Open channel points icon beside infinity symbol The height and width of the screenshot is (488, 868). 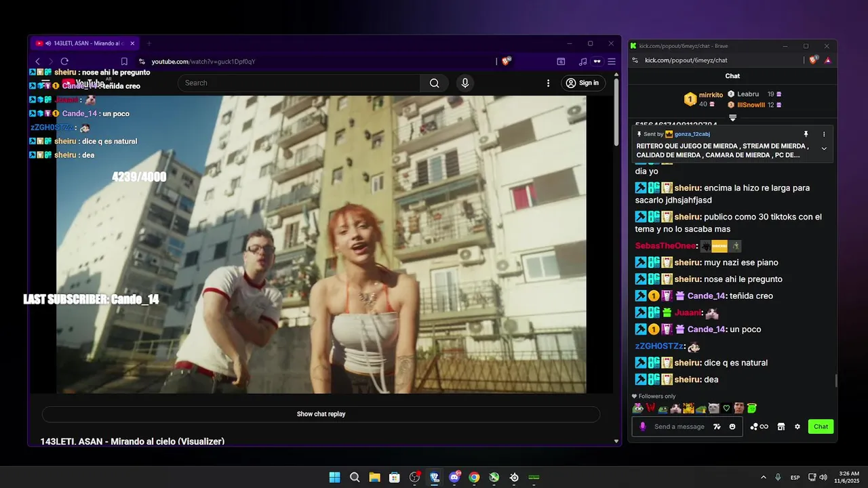[754, 426]
